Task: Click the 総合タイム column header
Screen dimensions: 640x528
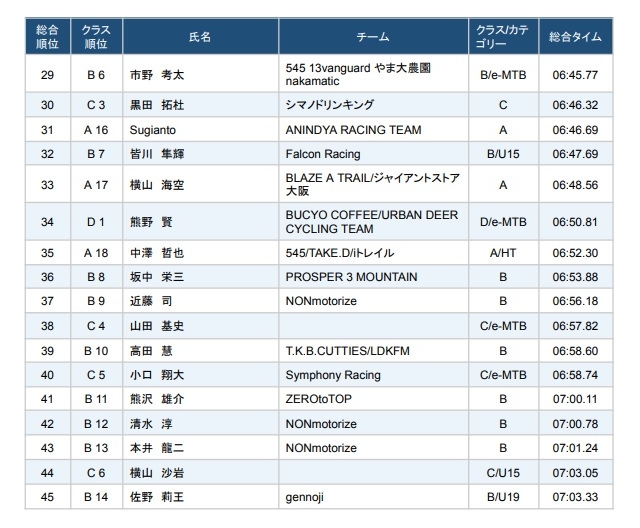Action: tap(575, 37)
